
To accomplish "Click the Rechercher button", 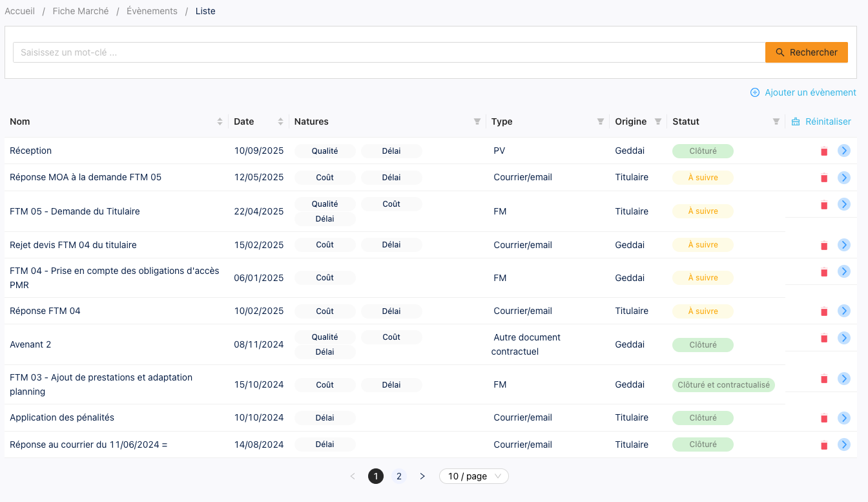I will [x=806, y=52].
